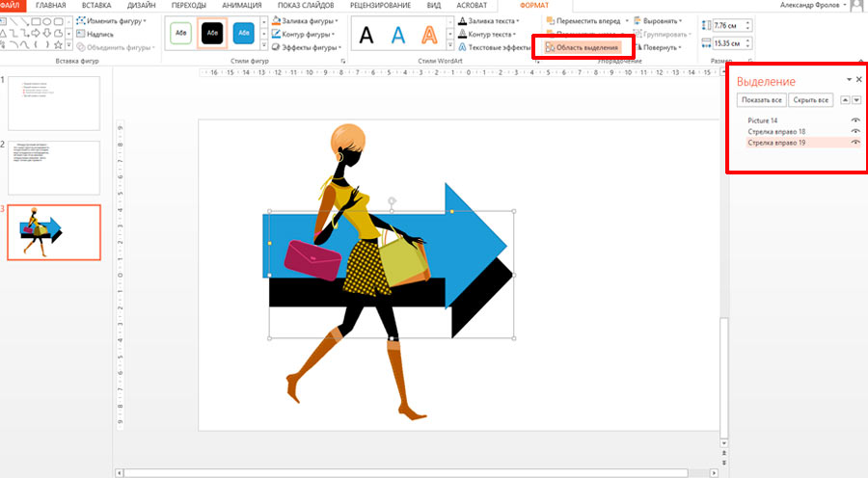This screenshot has width=868, height=478.
Task: Switch to the АНИМАЦИЯ tab
Action: point(242,5)
